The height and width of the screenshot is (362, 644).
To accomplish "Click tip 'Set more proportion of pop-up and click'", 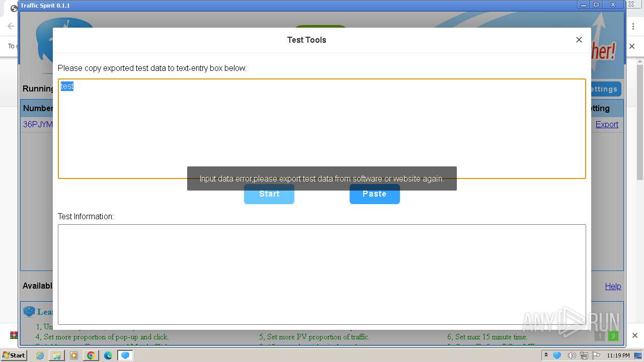I will pos(102,337).
